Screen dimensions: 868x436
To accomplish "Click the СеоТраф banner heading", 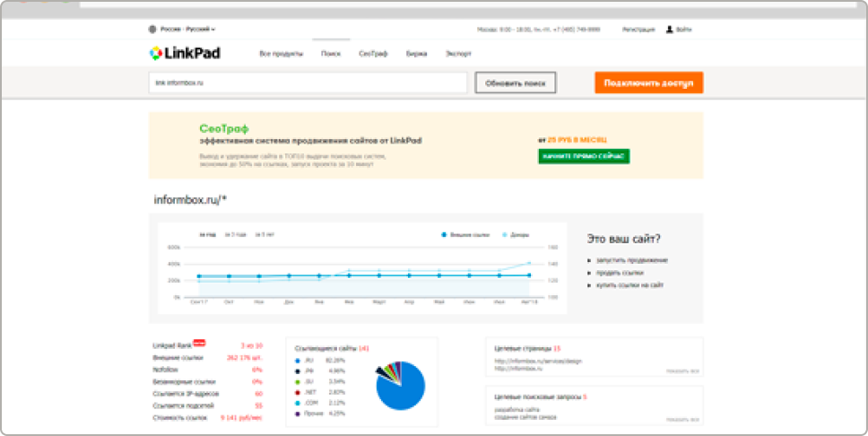I will (224, 128).
